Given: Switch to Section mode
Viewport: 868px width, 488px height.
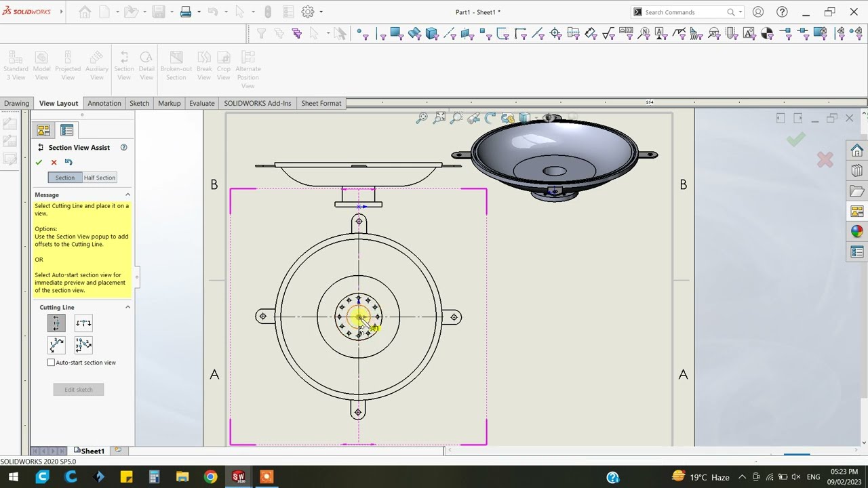Looking at the screenshot, I should (65, 178).
